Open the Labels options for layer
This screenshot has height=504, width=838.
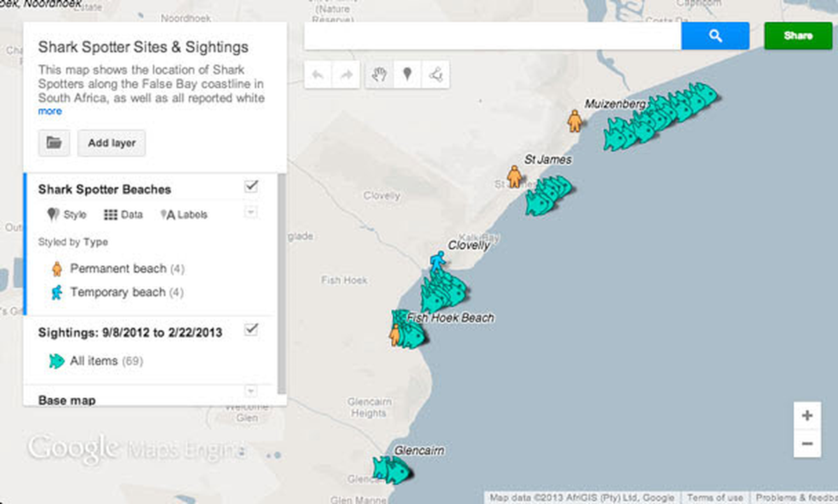[184, 215]
